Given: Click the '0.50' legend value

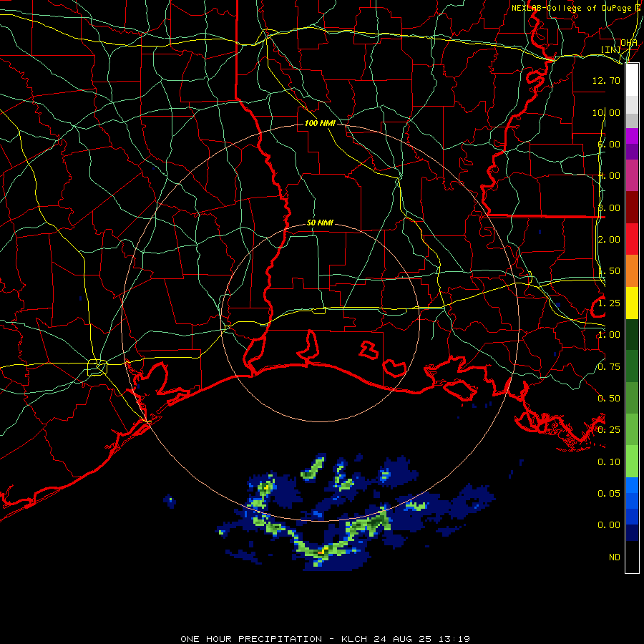Looking at the screenshot, I should (609, 399).
